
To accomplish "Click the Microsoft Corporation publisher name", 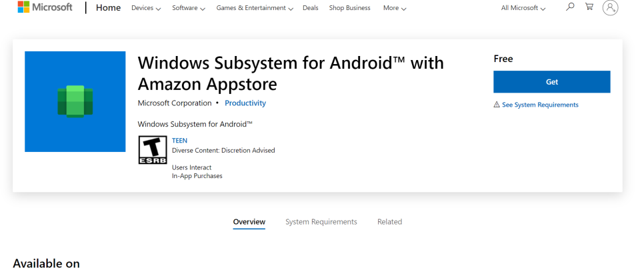I will (x=175, y=103).
